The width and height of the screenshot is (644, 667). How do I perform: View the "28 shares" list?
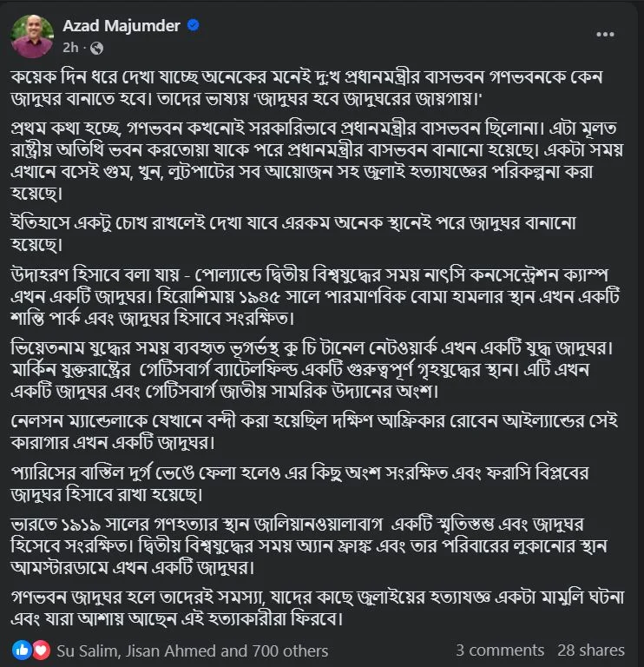(591, 650)
